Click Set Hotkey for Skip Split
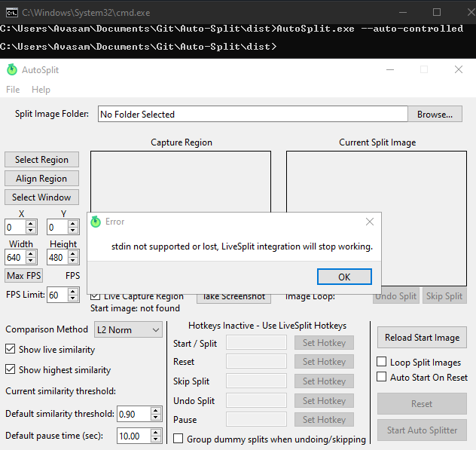The image size is (476, 450). click(x=324, y=381)
